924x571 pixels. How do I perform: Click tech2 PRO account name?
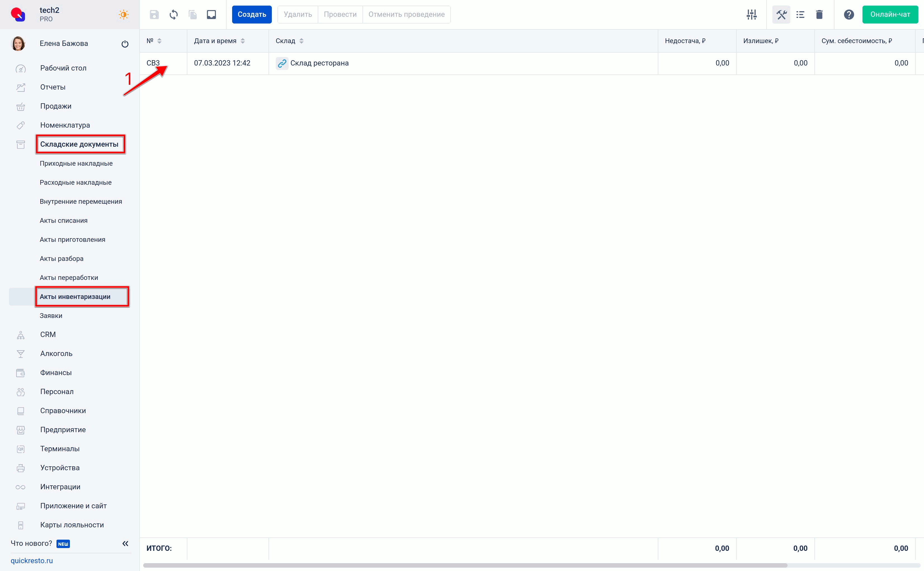(x=49, y=14)
